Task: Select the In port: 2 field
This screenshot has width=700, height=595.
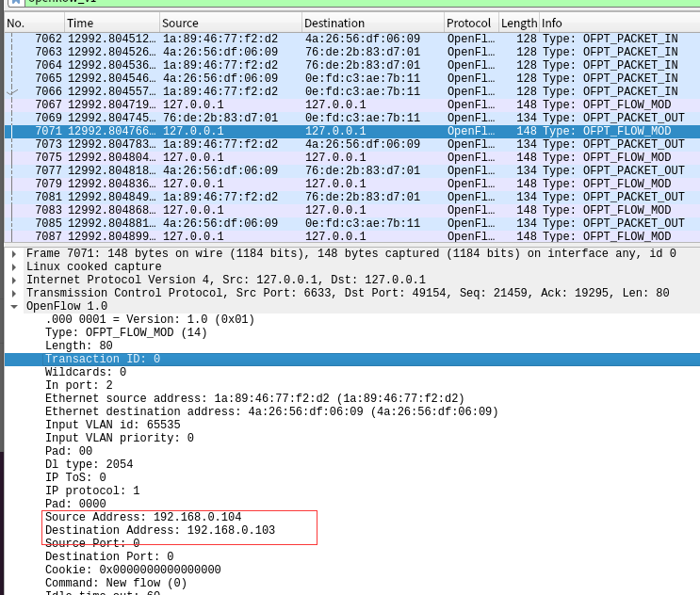Action: [x=78, y=385]
